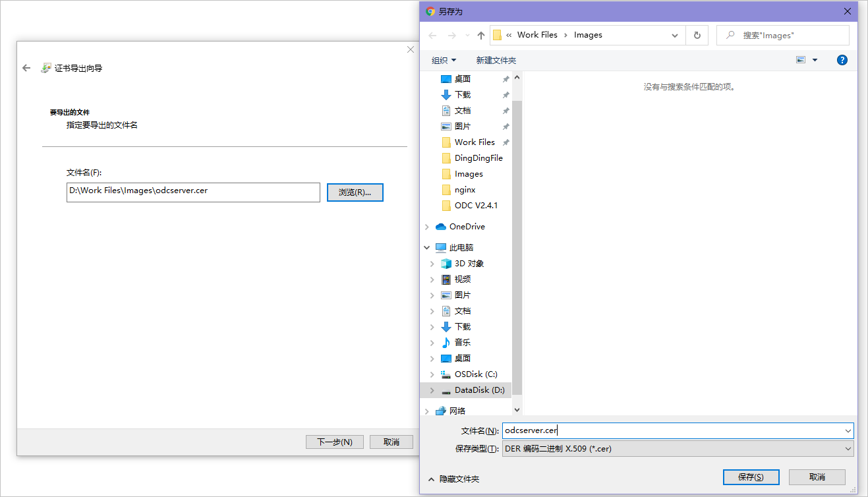Select OneDrive in the navigation pane

pyautogui.click(x=467, y=227)
